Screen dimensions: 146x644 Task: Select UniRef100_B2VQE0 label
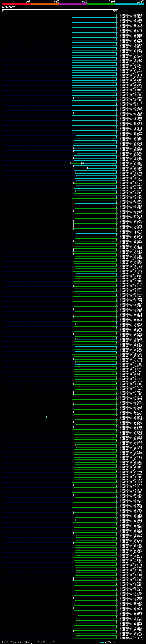pyautogui.click(x=131, y=37)
